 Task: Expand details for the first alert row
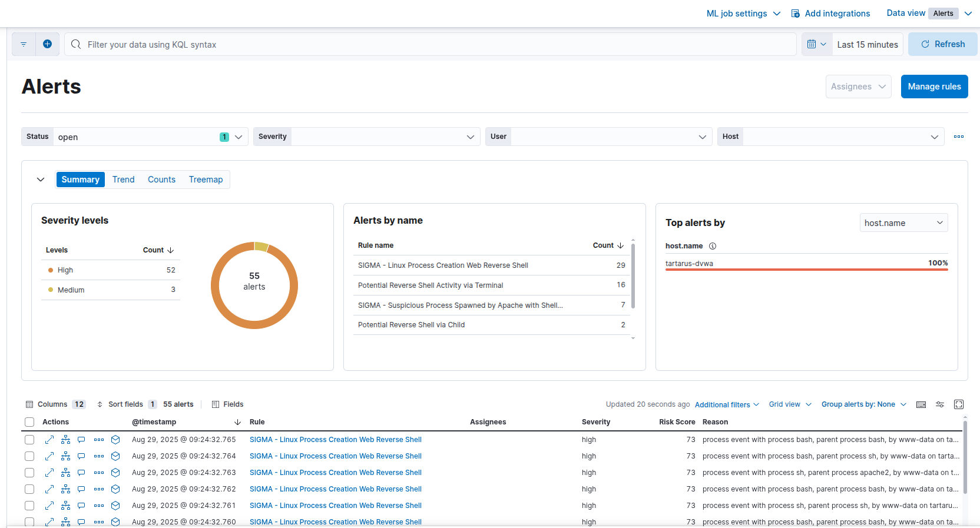pyautogui.click(x=49, y=440)
